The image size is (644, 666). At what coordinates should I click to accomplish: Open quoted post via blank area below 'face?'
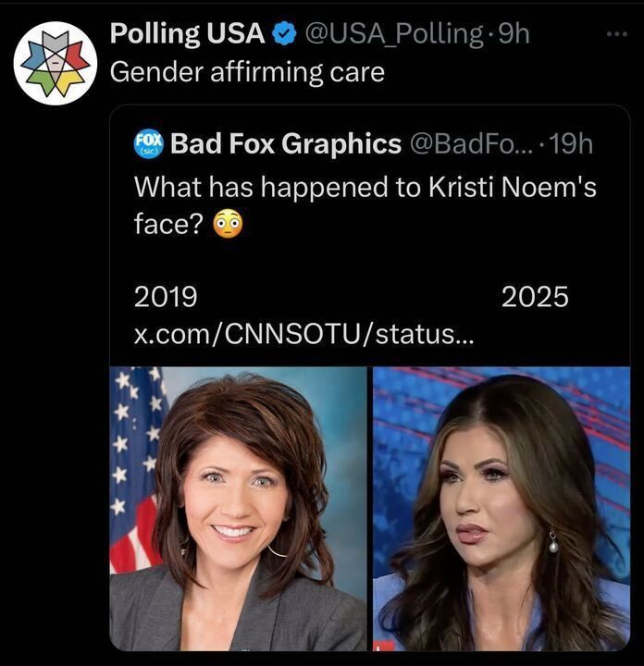[369, 261]
